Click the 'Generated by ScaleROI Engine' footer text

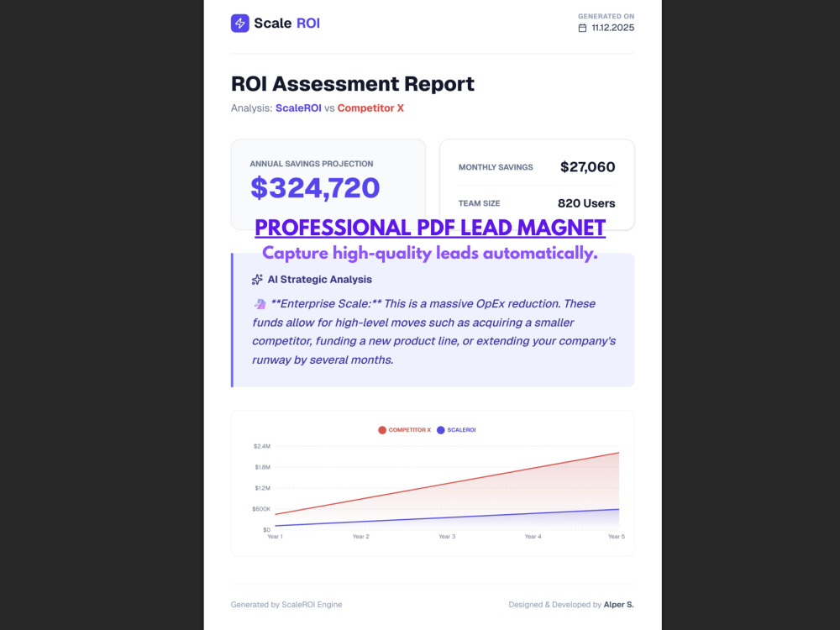[x=286, y=605]
